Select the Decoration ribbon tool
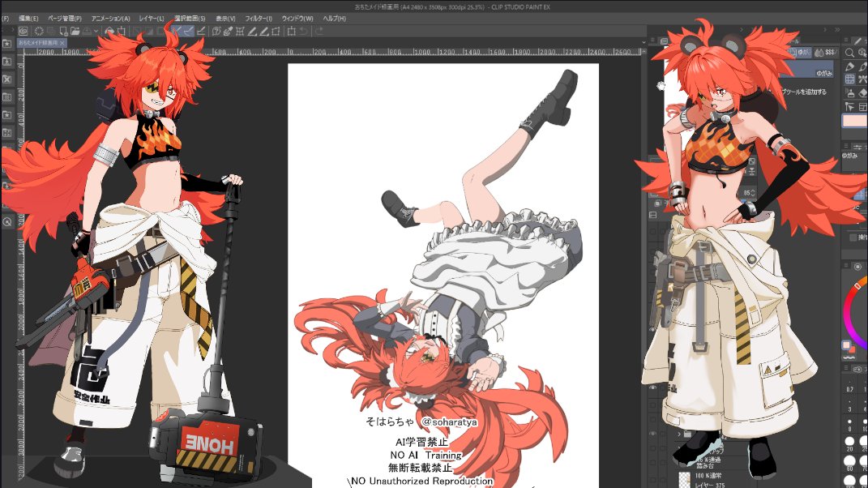The height and width of the screenshot is (488, 868). coord(863,79)
